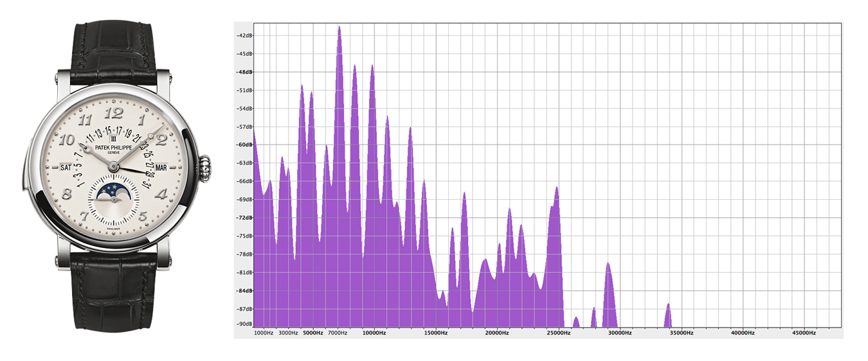868x361 pixels.
Task: Click the -87dB axis label
Action: 244,309
